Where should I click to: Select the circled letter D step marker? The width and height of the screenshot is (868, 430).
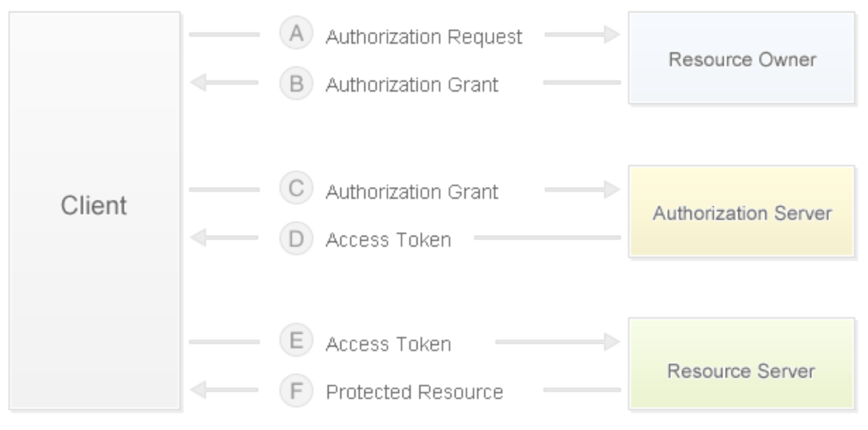296,238
